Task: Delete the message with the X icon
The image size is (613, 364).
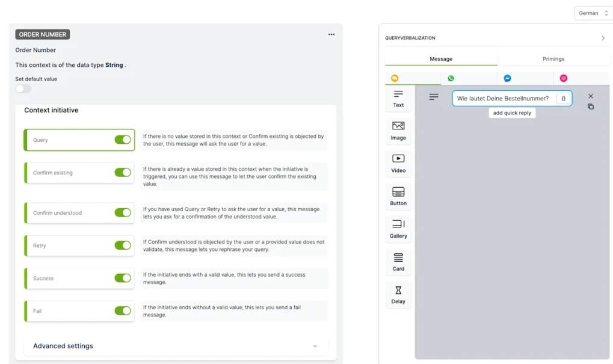Action: (591, 96)
